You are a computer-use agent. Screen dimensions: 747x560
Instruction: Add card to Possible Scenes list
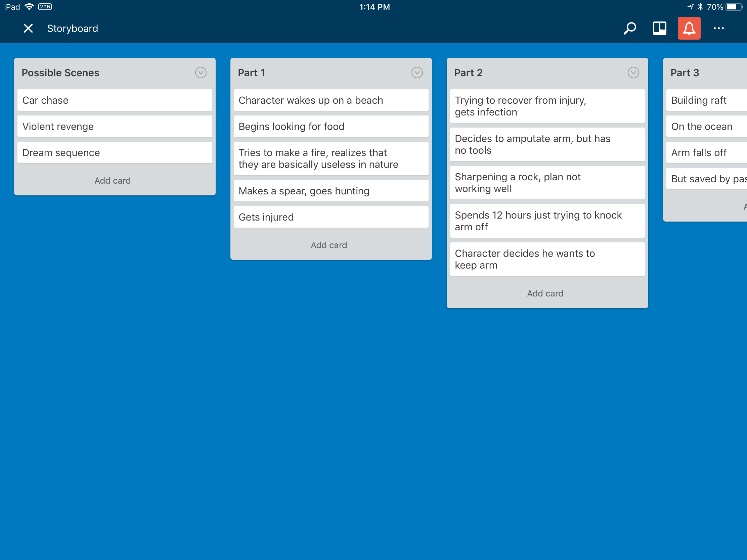tap(113, 181)
